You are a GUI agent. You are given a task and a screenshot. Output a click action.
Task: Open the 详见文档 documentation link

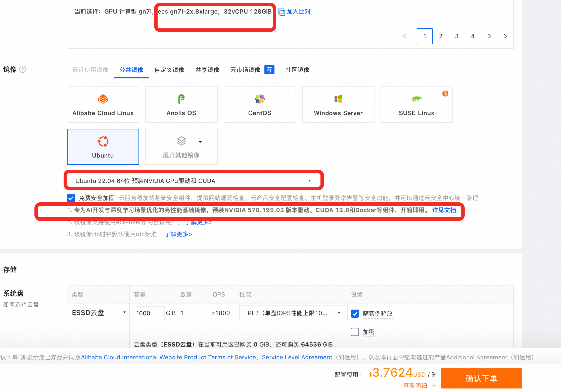point(444,210)
